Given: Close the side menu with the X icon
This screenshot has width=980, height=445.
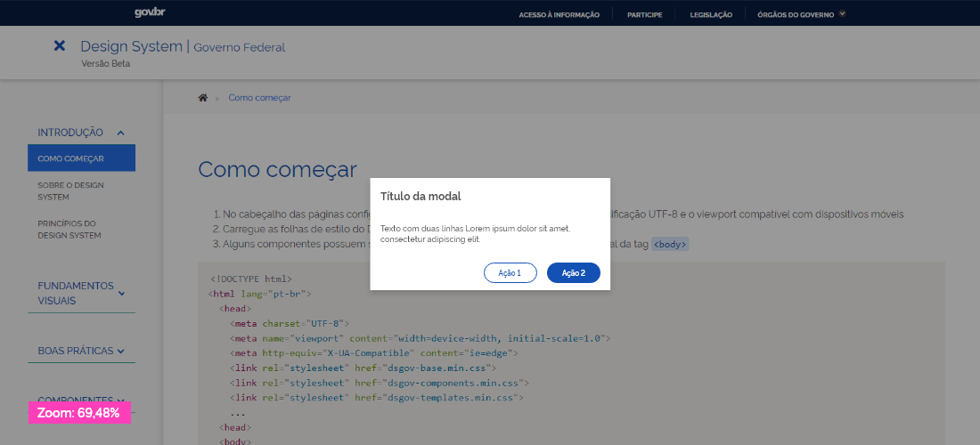Looking at the screenshot, I should 60,45.
